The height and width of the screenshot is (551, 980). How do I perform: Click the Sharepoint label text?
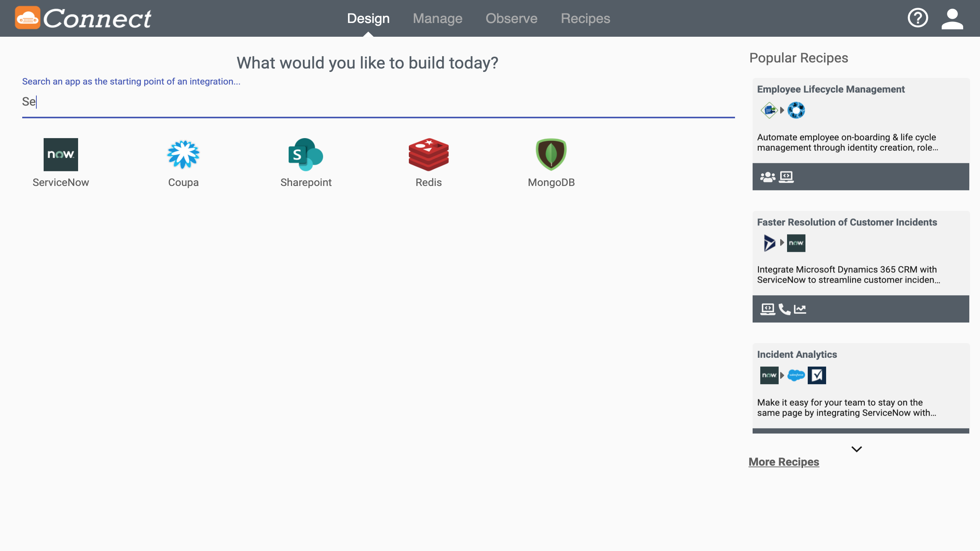pos(306,183)
